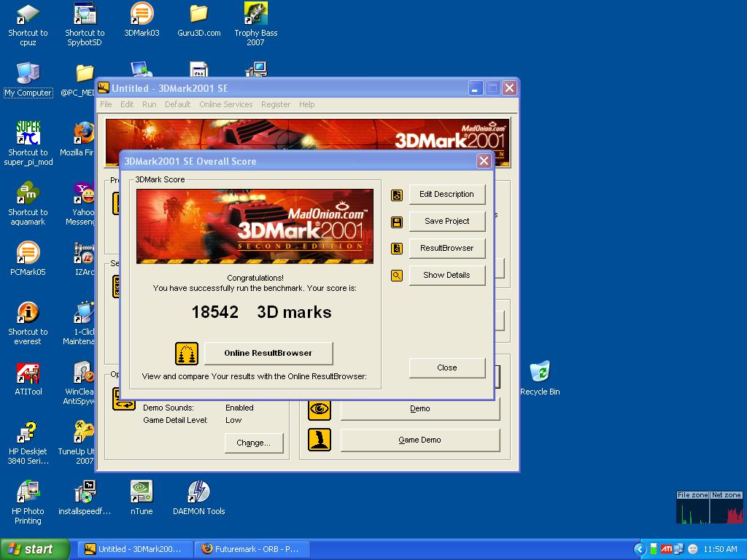Click the Save Project floppy disk icon

point(397,222)
